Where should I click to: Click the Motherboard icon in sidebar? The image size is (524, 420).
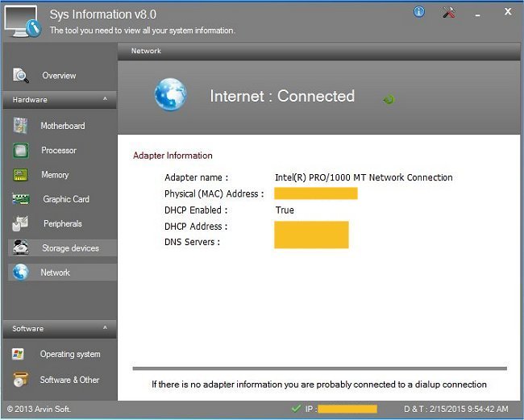21,126
